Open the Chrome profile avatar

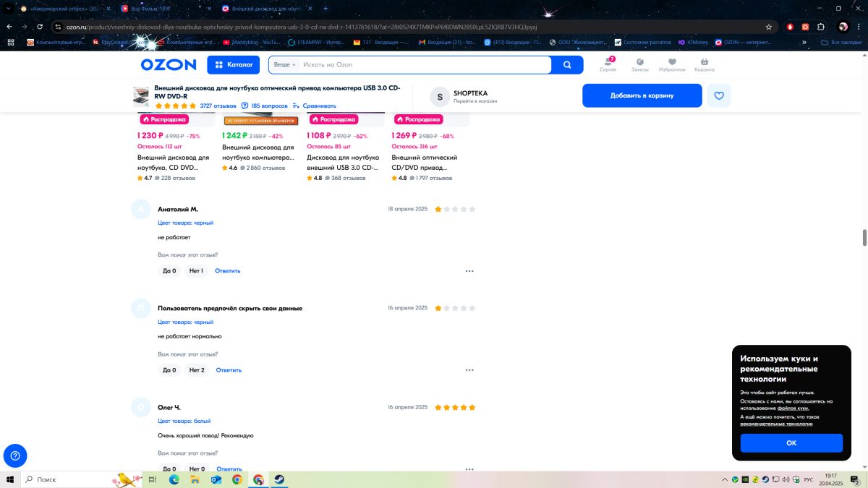[843, 27]
